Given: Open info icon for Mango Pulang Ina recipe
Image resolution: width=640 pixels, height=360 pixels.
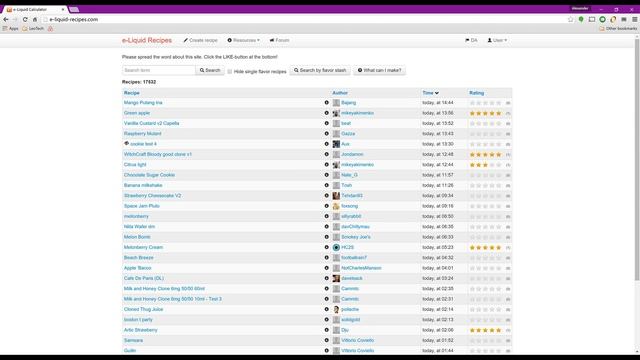Looking at the screenshot, I should (x=327, y=102).
